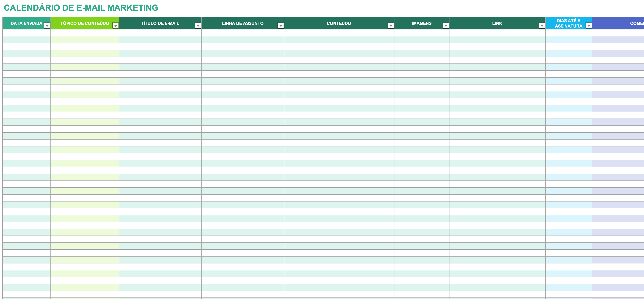Click first empty cell under LINHA DE ASSUNTO
This screenshot has width=644, height=299.
pos(243,33)
